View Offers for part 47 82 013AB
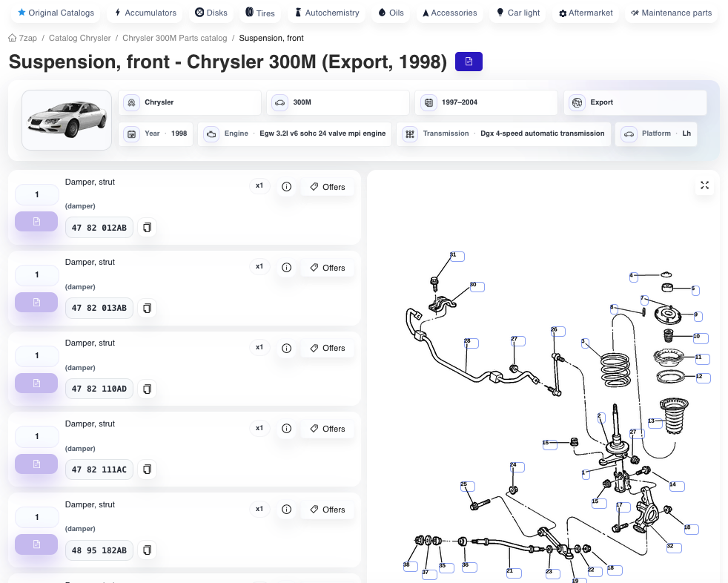The width and height of the screenshot is (728, 583). (x=328, y=268)
